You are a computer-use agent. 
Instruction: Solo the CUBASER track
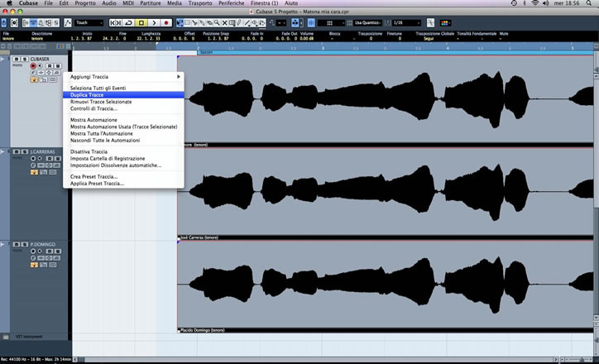(25, 60)
